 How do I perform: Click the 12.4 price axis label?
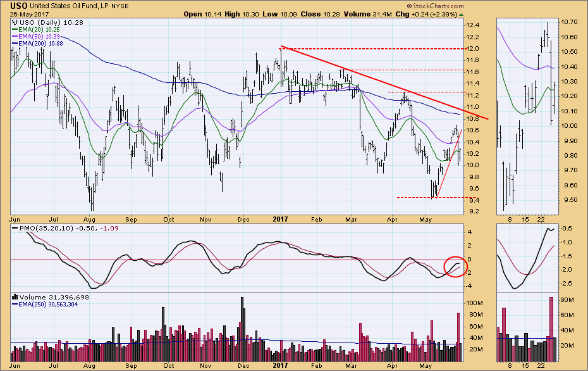pos(472,25)
